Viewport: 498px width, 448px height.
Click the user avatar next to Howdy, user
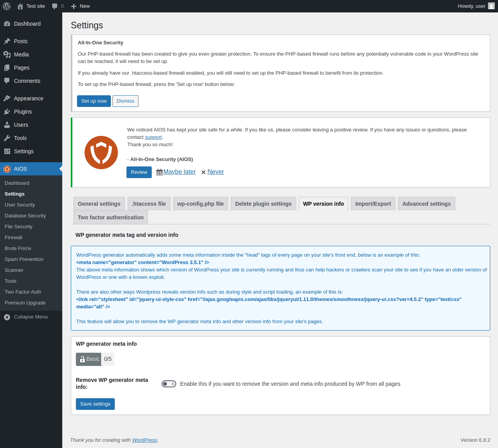[x=491, y=6]
